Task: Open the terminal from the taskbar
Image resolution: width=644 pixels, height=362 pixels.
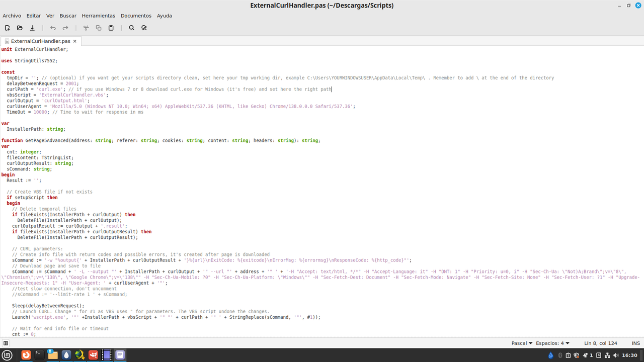Action: pyautogui.click(x=39, y=355)
